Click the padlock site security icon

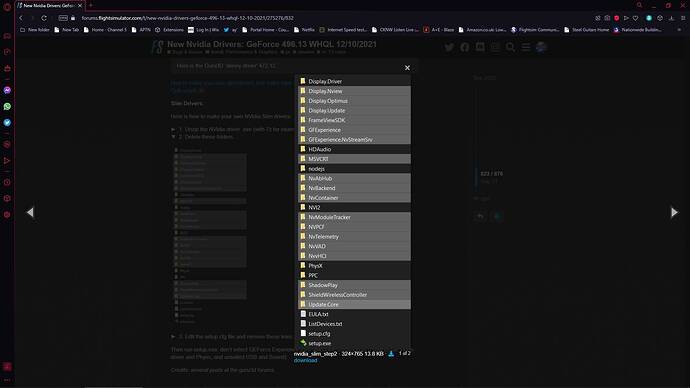(73, 18)
